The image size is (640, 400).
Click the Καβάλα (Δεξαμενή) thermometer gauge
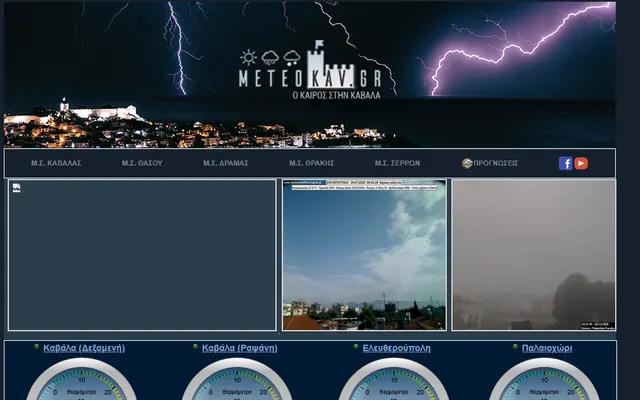(82, 380)
